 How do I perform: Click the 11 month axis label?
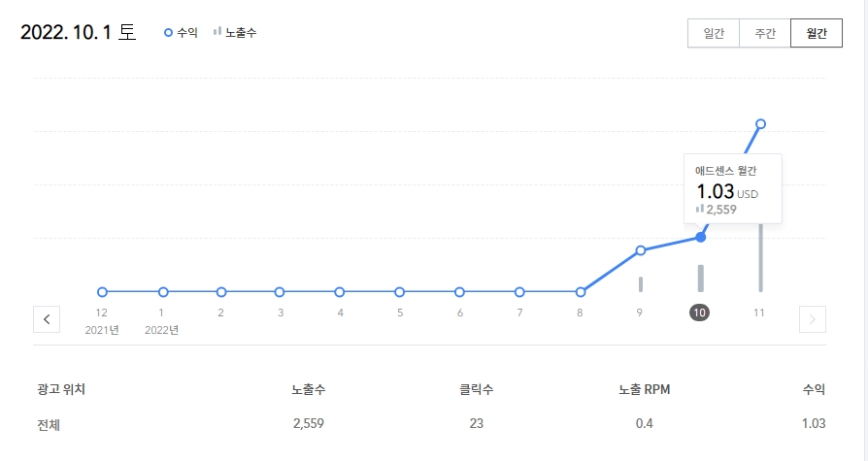(759, 313)
